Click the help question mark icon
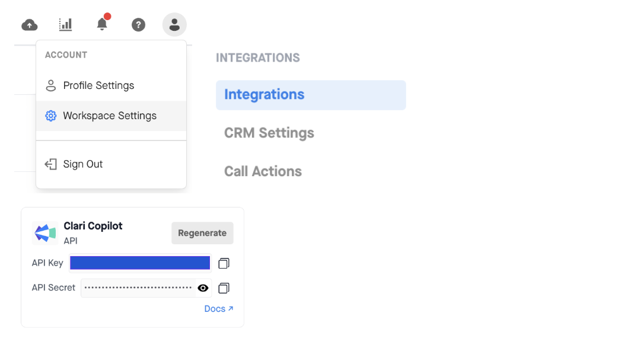 coord(138,25)
